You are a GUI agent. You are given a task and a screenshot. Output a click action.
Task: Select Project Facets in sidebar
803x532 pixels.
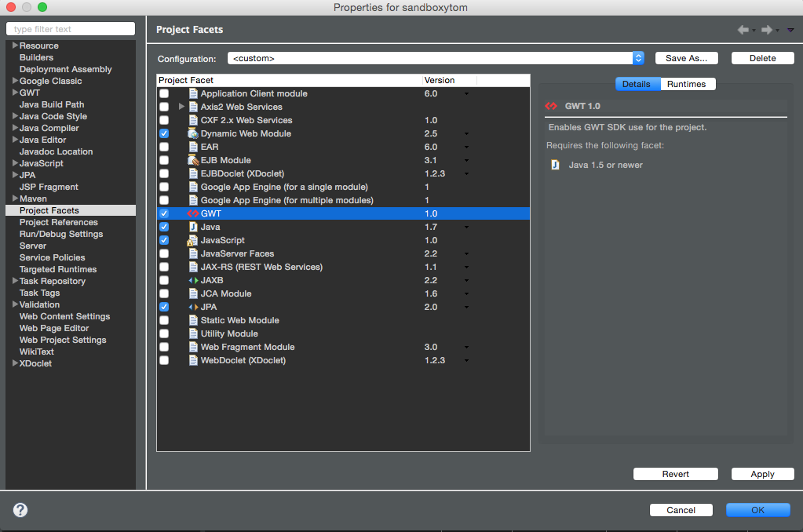pyautogui.click(x=71, y=210)
